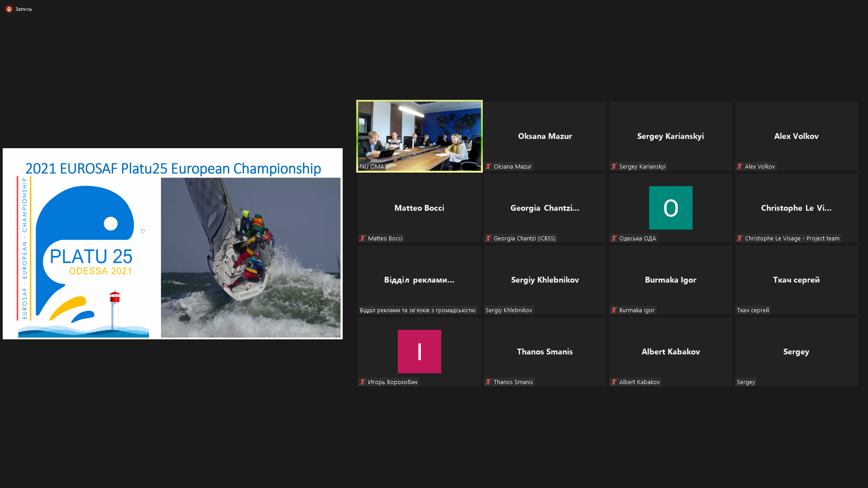The height and width of the screenshot is (488, 868).
Task: Select the large "Thanos Smanis" name in tile center
Action: [545, 352]
